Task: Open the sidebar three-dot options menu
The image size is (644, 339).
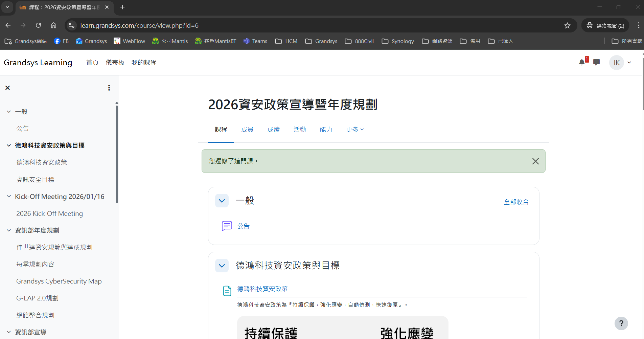Action: coord(109,87)
